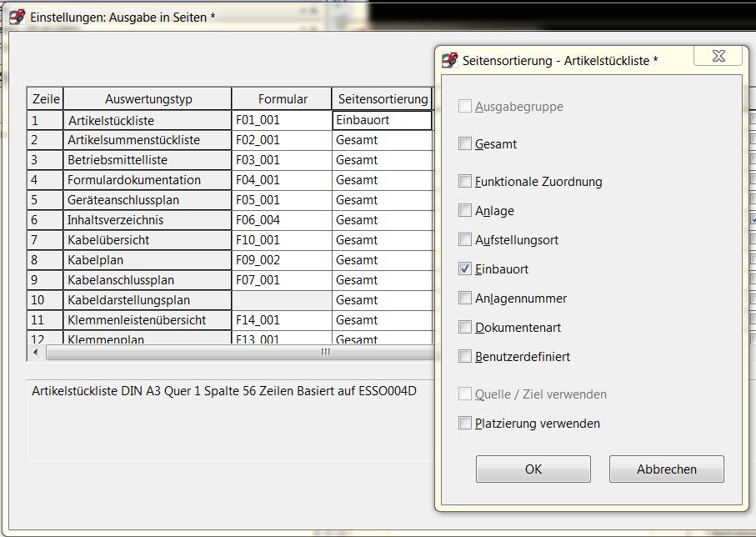Screen dimensions: 756x537
Task: Select the Artikelstückliste row
Action: coord(148,121)
